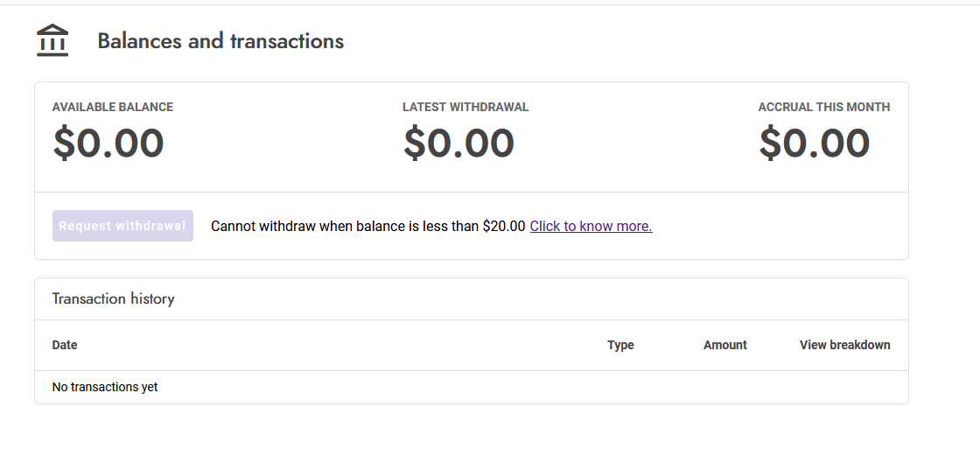This screenshot has width=980, height=449.
Task: Click the disabled Request withdrawal button
Action: [x=122, y=226]
